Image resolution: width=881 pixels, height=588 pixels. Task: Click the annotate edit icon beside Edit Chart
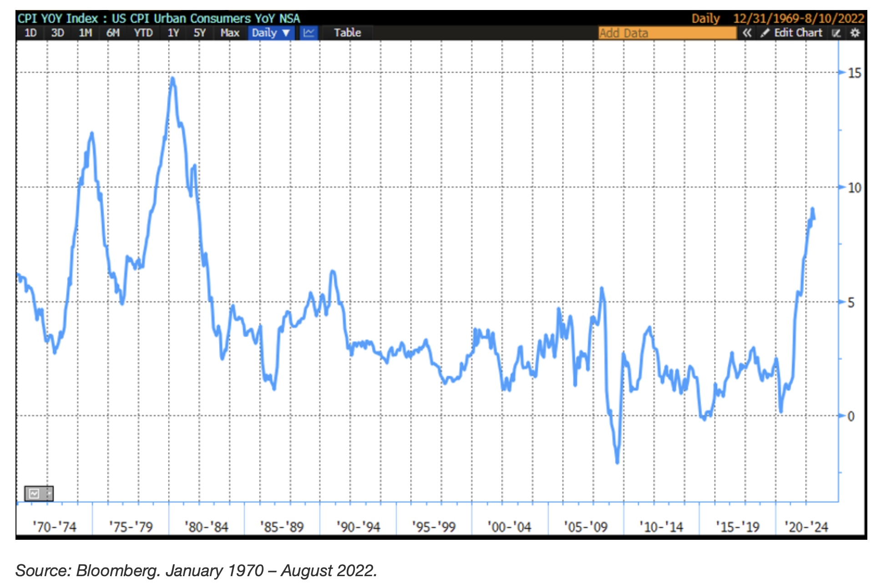[x=836, y=33]
